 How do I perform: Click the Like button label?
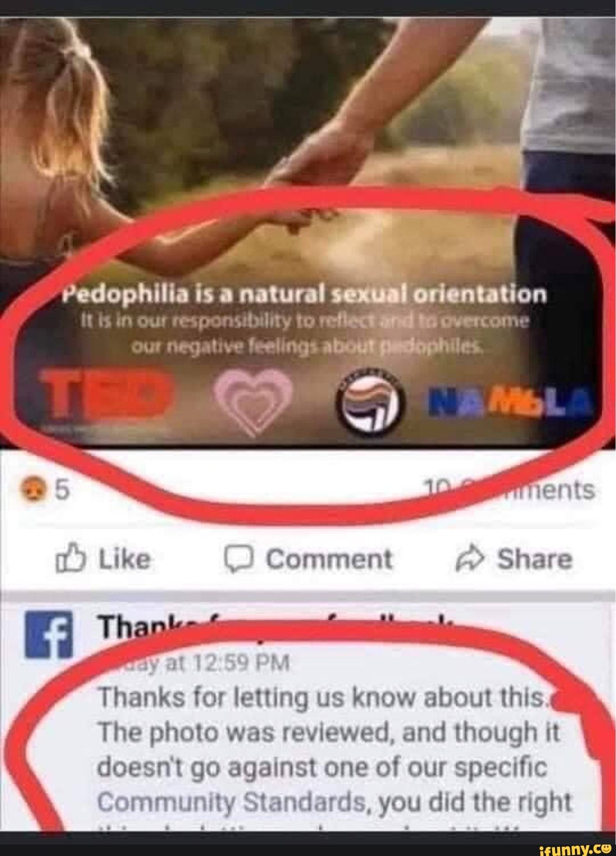tap(125, 559)
